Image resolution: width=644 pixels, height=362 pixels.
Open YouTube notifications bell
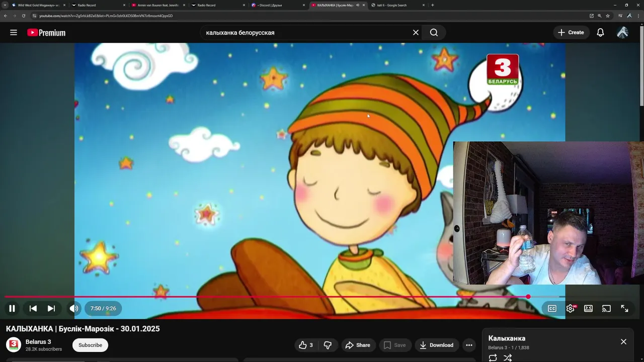tap(600, 33)
